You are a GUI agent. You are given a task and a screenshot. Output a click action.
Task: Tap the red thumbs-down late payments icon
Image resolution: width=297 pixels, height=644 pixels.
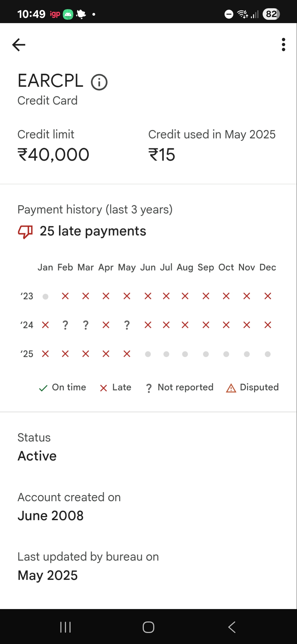coord(25,231)
